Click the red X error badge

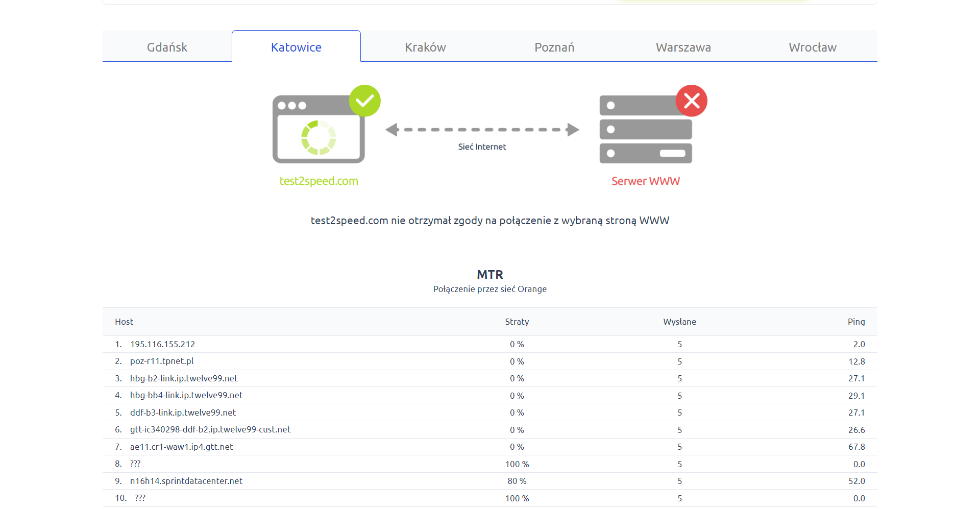coord(691,101)
